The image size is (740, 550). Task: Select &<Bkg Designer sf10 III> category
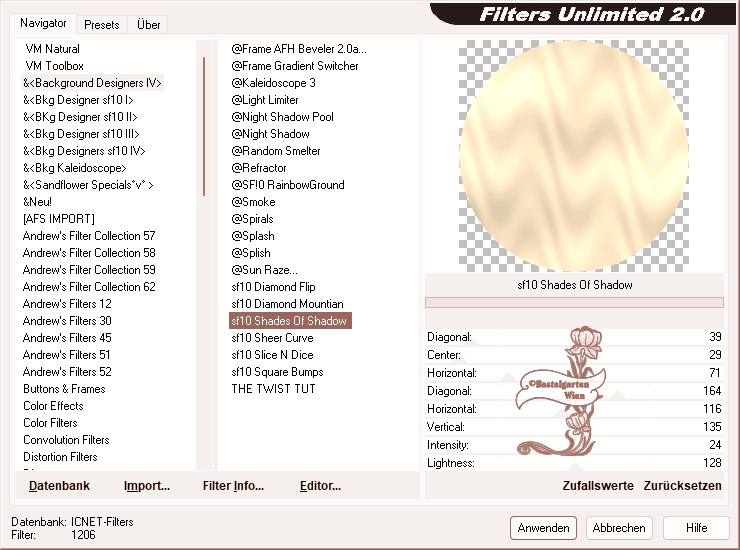pos(81,134)
